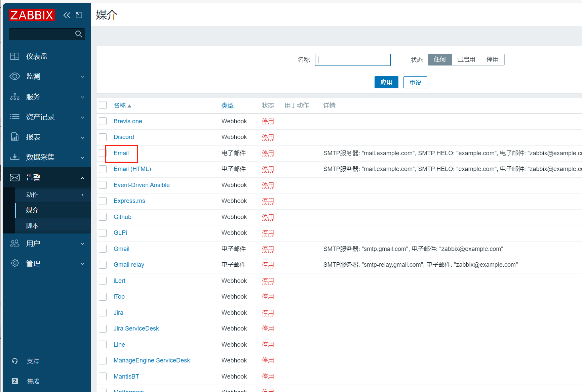Collapse the 告警 menu chevron
The image size is (582, 392).
(83, 178)
